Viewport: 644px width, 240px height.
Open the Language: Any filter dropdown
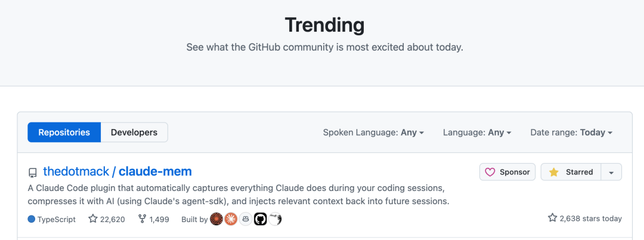point(477,133)
